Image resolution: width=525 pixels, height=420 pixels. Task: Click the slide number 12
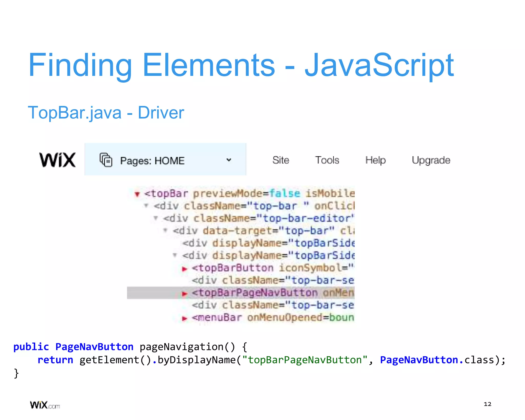pyautogui.click(x=487, y=404)
